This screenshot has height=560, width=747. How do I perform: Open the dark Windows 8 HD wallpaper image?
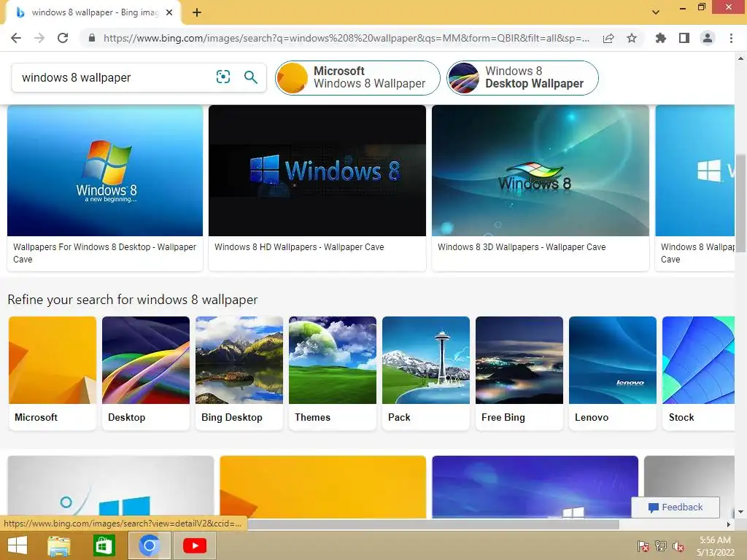coord(317,171)
